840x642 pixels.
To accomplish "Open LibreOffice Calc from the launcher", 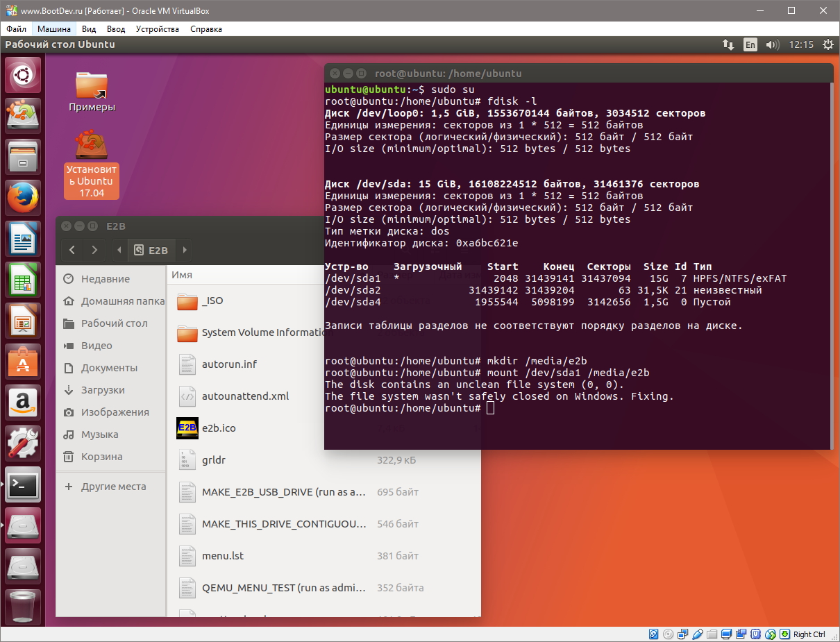I will 24,280.
